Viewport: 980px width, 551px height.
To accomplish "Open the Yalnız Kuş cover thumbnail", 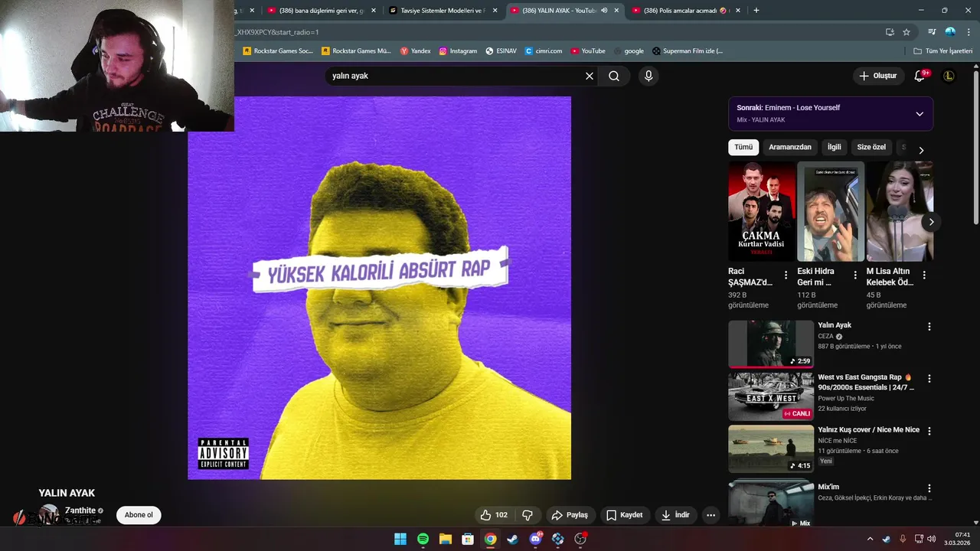I will (770, 448).
